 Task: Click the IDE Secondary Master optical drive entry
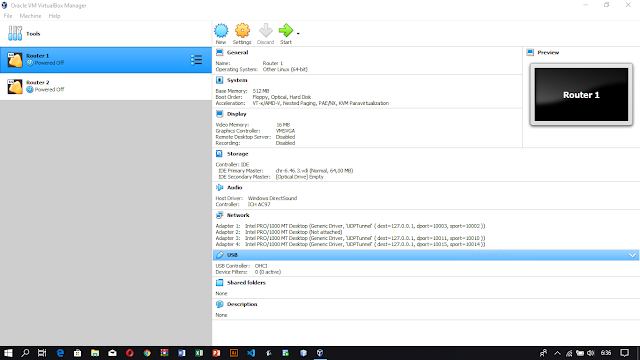point(271,177)
